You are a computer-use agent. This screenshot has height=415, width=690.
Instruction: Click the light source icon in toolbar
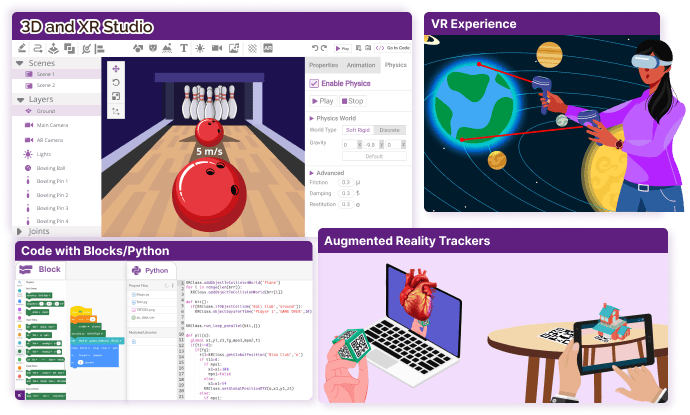[x=199, y=48]
